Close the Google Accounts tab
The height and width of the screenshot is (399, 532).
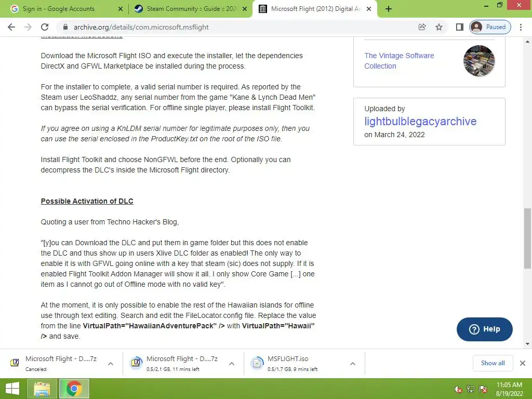(120, 9)
